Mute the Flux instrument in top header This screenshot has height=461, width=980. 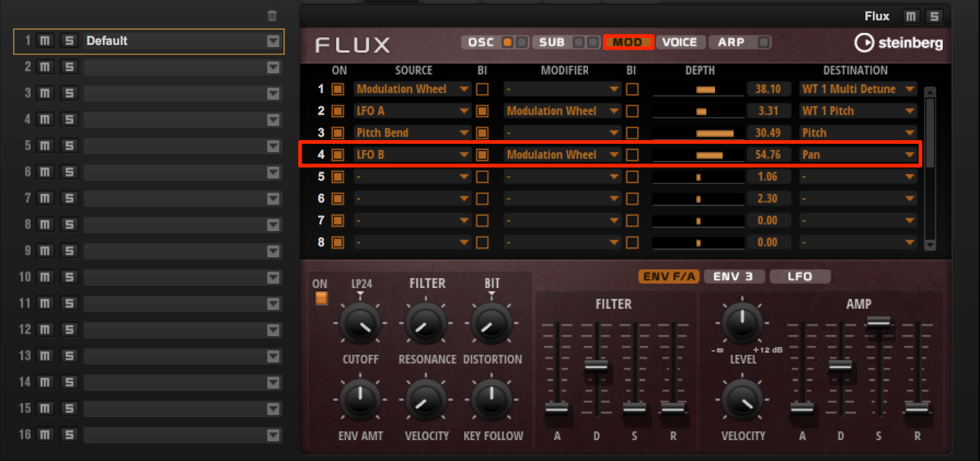(x=911, y=17)
